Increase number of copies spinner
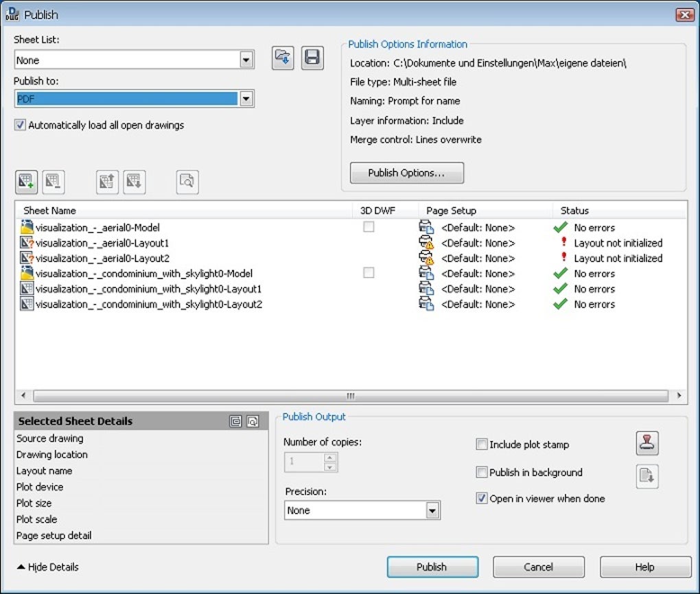The image size is (700, 594). pos(329,458)
